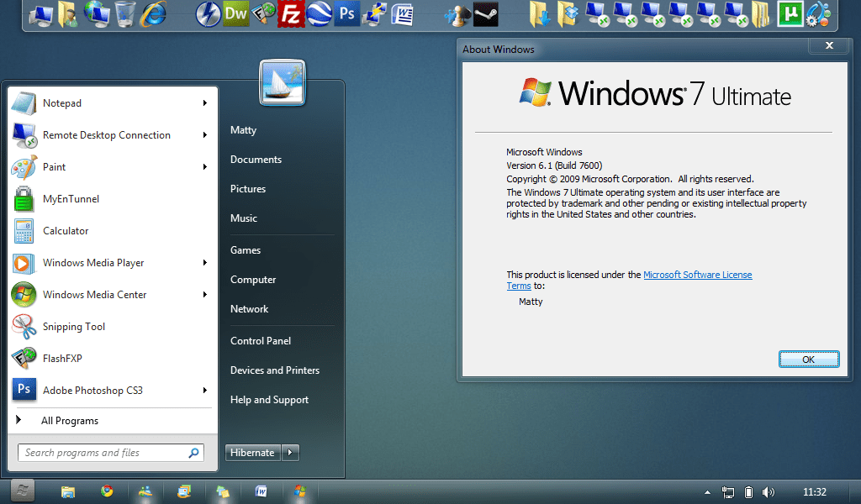Open network status in the system tray
Screen dimensions: 861x504
click(728, 492)
